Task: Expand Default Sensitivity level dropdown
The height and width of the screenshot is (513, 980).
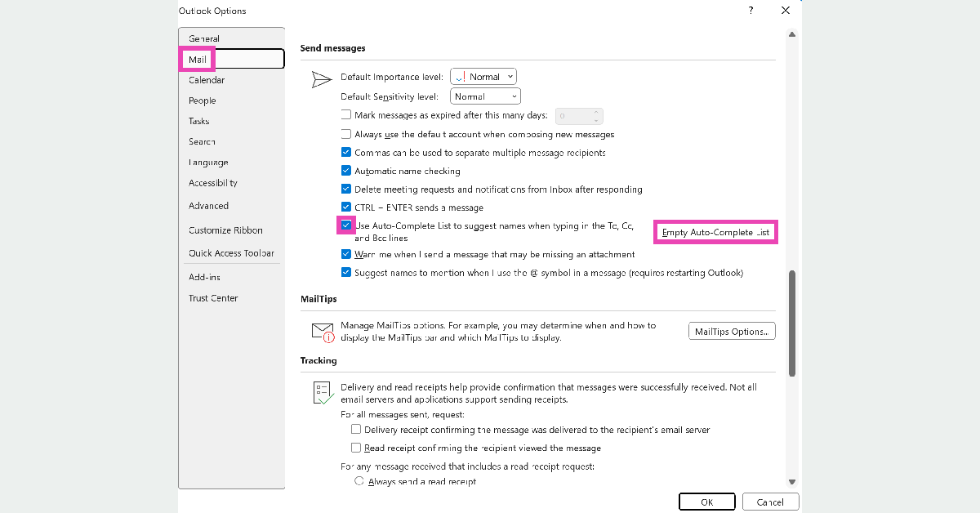Action: (x=485, y=96)
